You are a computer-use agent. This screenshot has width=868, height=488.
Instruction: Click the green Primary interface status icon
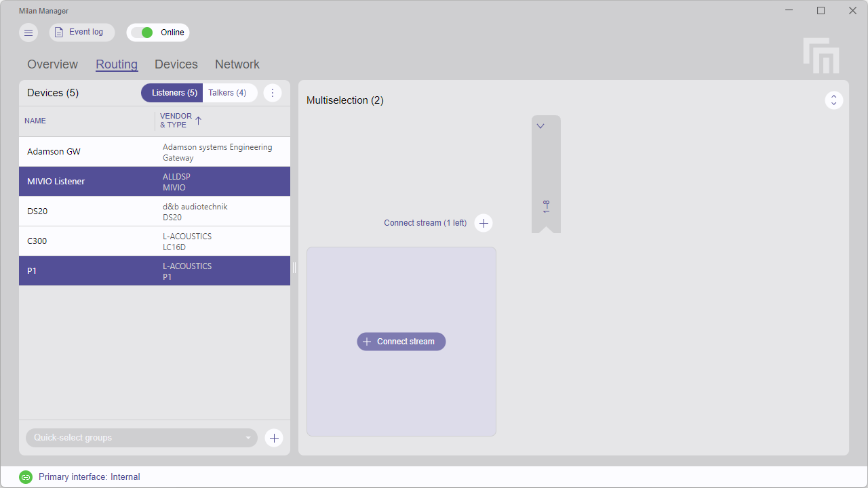tap(26, 476)
